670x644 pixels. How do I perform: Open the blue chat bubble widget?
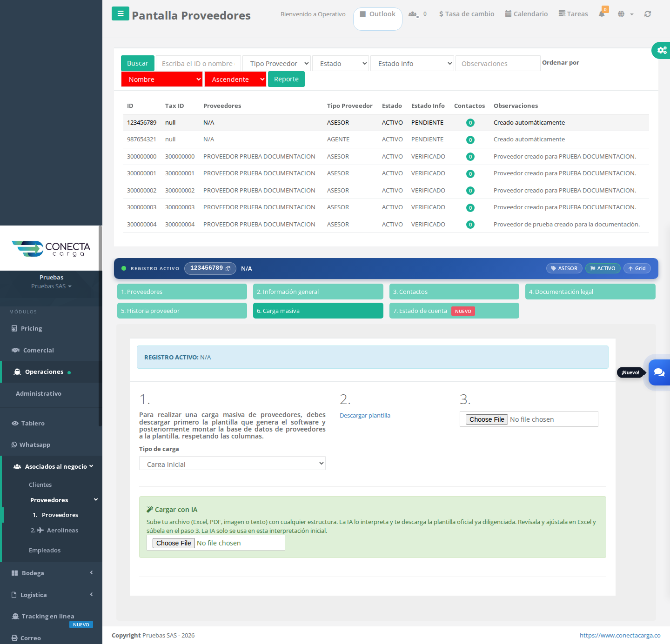tap(659, 372)
